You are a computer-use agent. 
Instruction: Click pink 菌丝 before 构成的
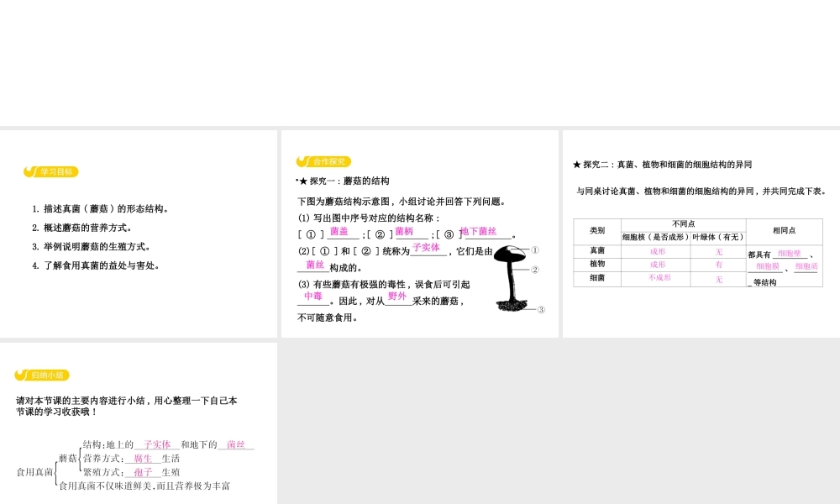pos(315,265)
